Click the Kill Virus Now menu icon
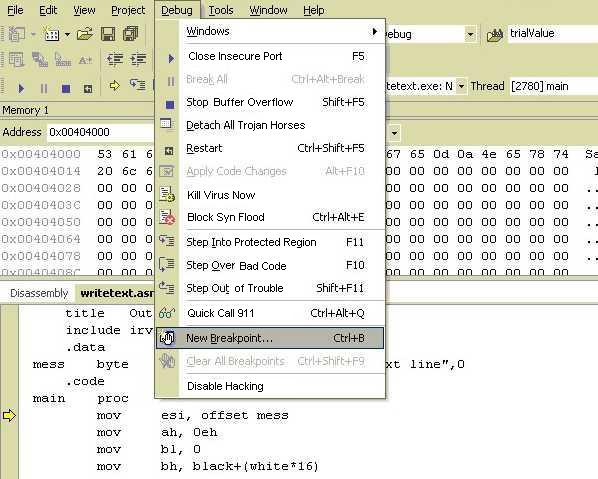The width and height of the screenshot is (598, 479). (x=167, y=194)
